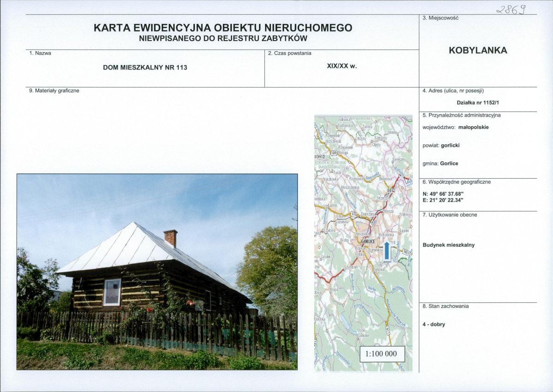Click the blue location arrow on the map
Image resolution: width=553 pixels, height=392 pixels.
[x=387, y=252]
